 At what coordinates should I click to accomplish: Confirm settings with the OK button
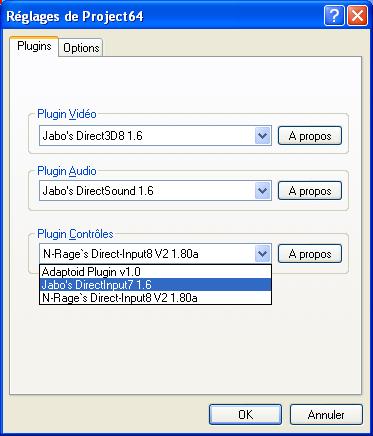(245, 414)
